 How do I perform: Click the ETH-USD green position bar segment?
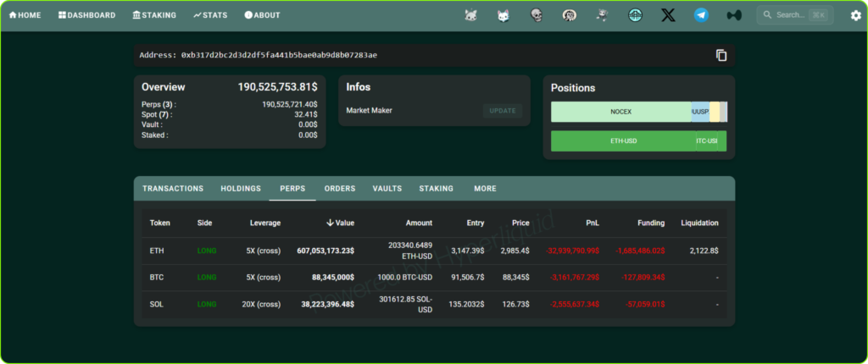623,141
